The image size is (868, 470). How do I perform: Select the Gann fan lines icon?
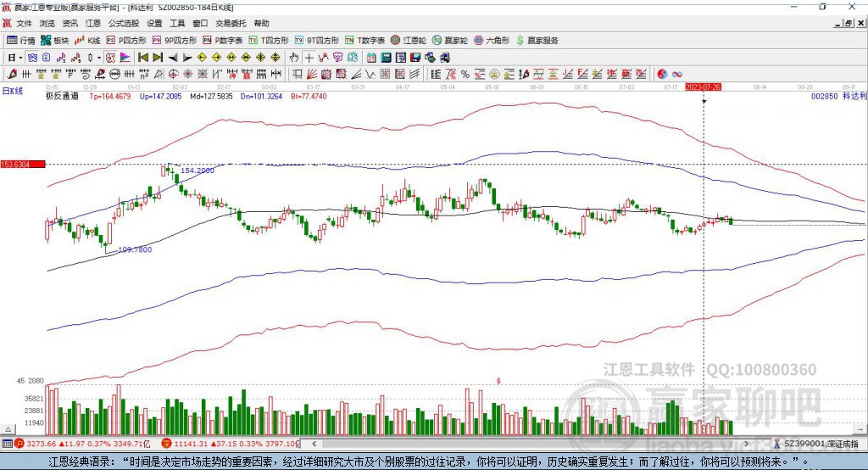[311, 74]
